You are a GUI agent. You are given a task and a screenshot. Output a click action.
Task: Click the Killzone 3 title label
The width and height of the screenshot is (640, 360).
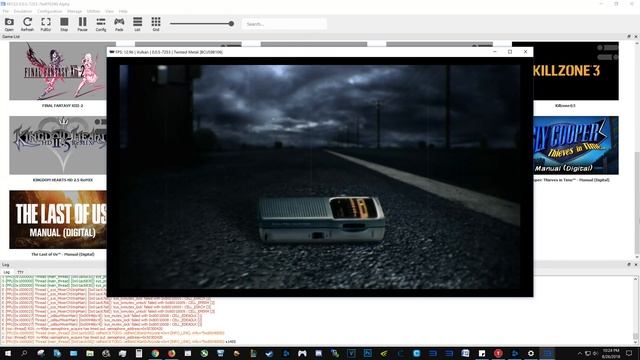tap(565, 106)
